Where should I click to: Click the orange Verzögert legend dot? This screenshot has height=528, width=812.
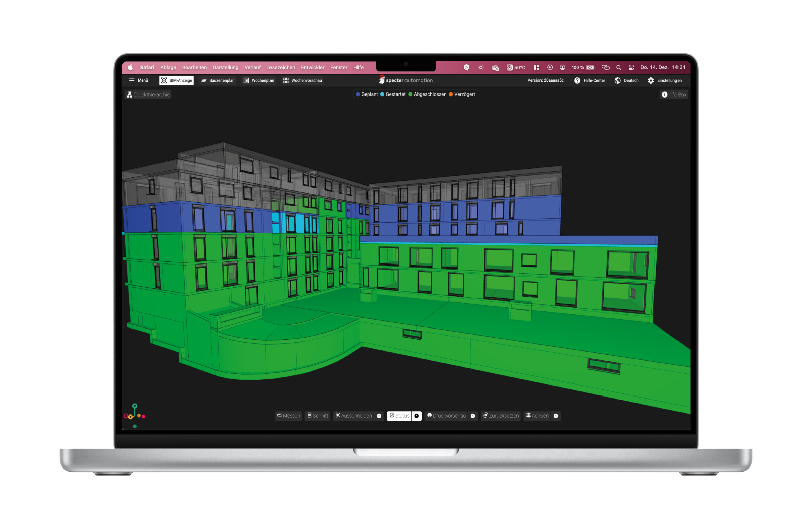click(451, 94)
